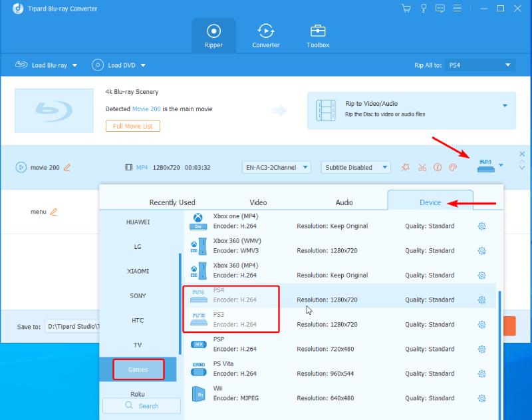Image resolution: width=532 pixels, height=420 pixels.
Task: Choose the PS3 profile
Action: (340, 320)
